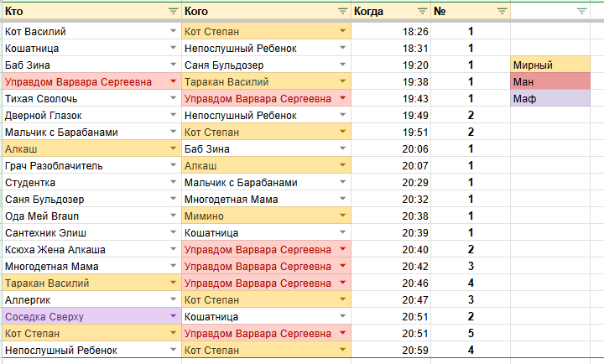
Task: Select the Тихая Сволочь cell
Action: pyautogui.click(x=91, y=98)
